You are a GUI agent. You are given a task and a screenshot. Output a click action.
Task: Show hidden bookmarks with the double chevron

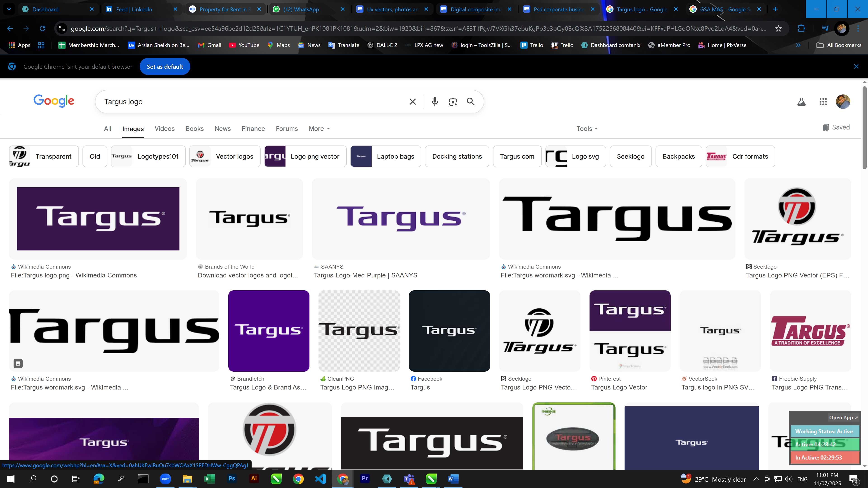(798, 45)
